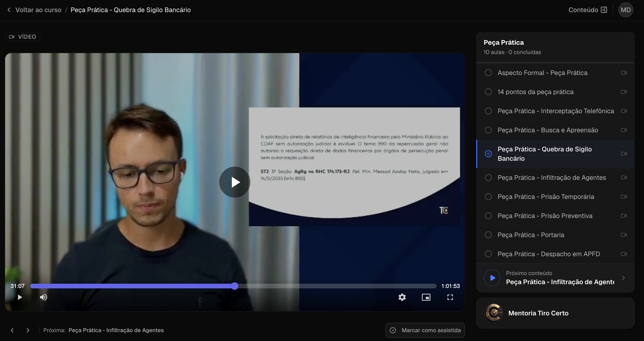Click Marcar como assistida button
Image resolution: width=644 pixels, height=341 pixels.
[x=425, y=330]
